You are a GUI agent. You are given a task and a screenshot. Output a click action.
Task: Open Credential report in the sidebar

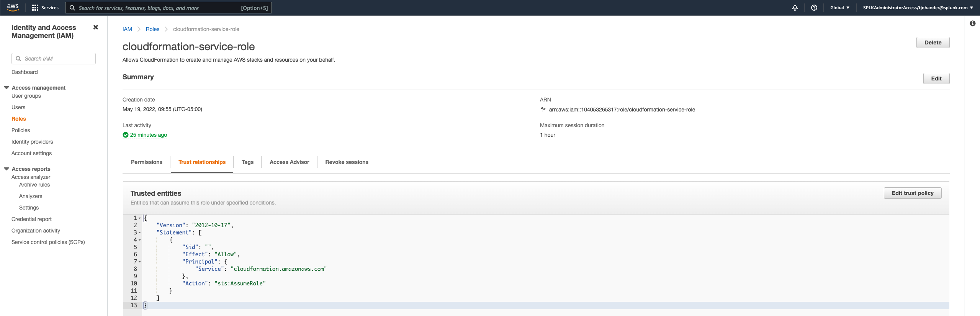(x=31, y=219)
